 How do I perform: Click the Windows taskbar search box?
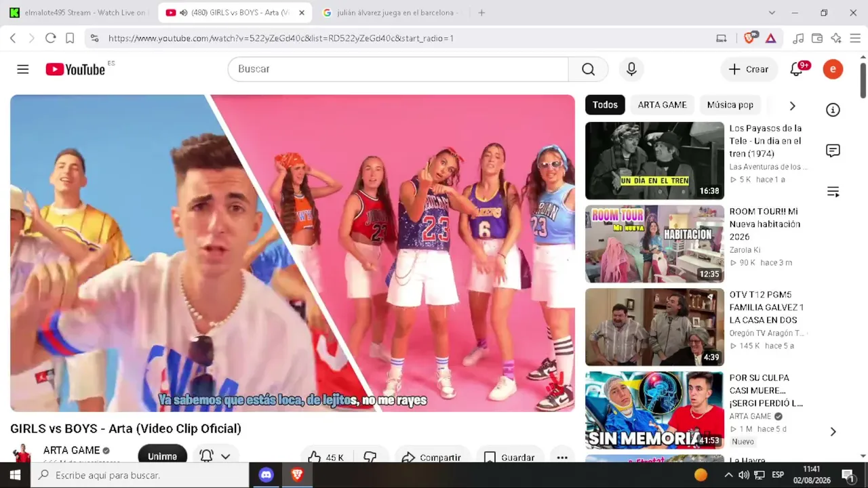[140, 475]
